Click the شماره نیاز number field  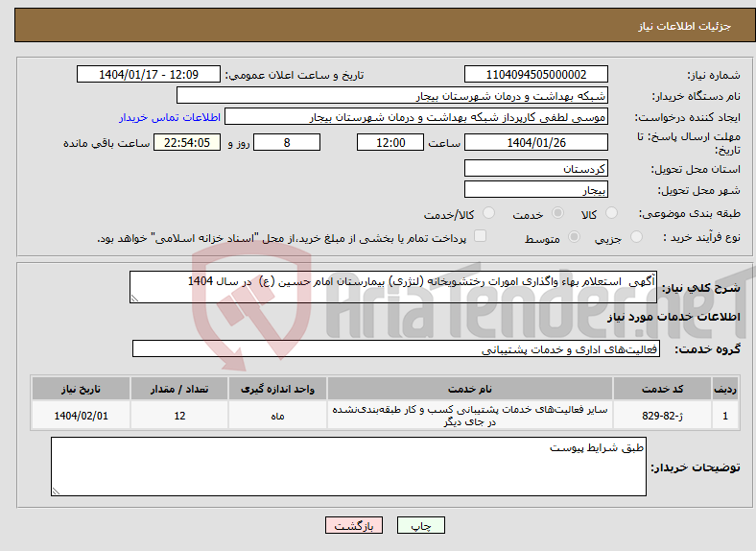535,74
